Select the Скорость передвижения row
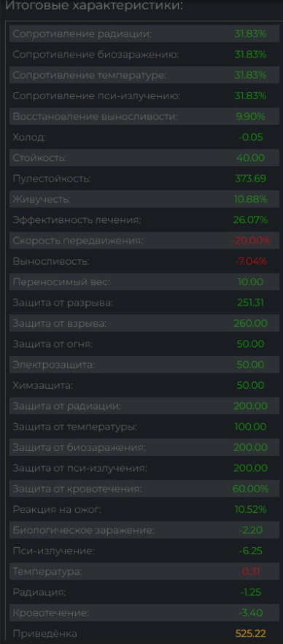This screenshot has width=283, height=644. [144, 240]
